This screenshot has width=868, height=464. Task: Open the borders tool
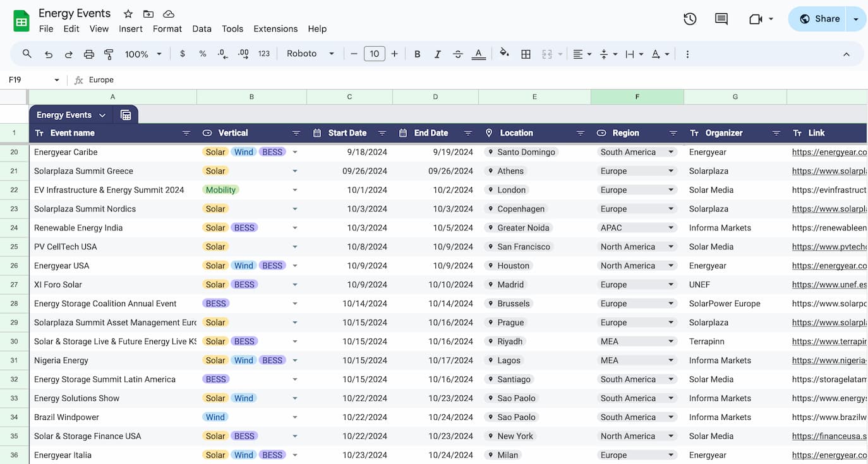[526, 54]
